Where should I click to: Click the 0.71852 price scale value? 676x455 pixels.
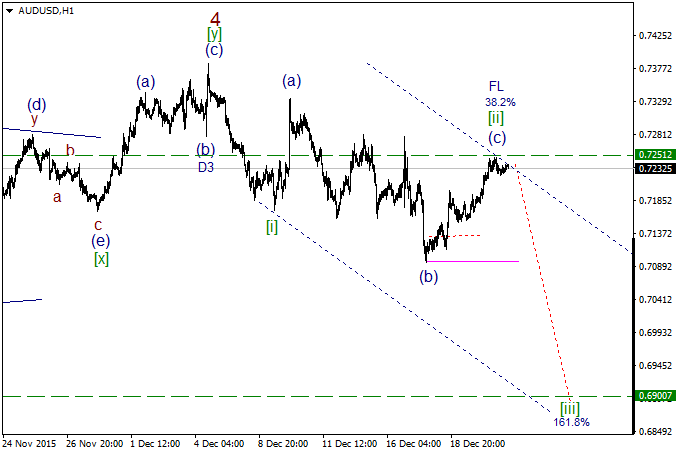[655, 201]
